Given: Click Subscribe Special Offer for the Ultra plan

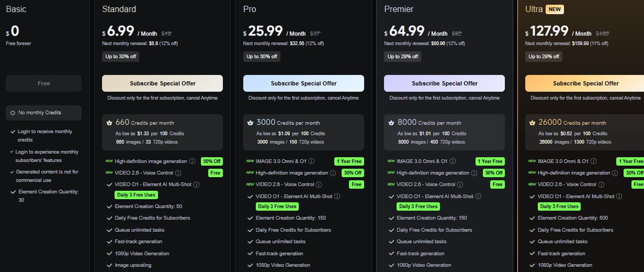Looking at the screenshot, I should pyautogui.click(x=585, y=83).
